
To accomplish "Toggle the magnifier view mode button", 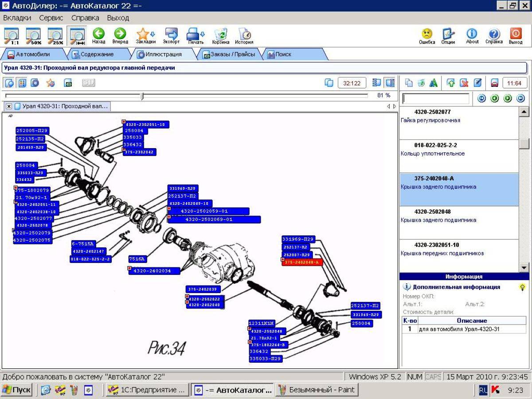I will click(9, 83).
